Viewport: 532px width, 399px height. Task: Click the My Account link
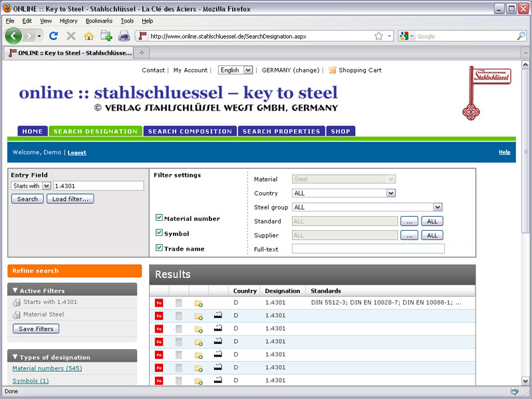190,70
